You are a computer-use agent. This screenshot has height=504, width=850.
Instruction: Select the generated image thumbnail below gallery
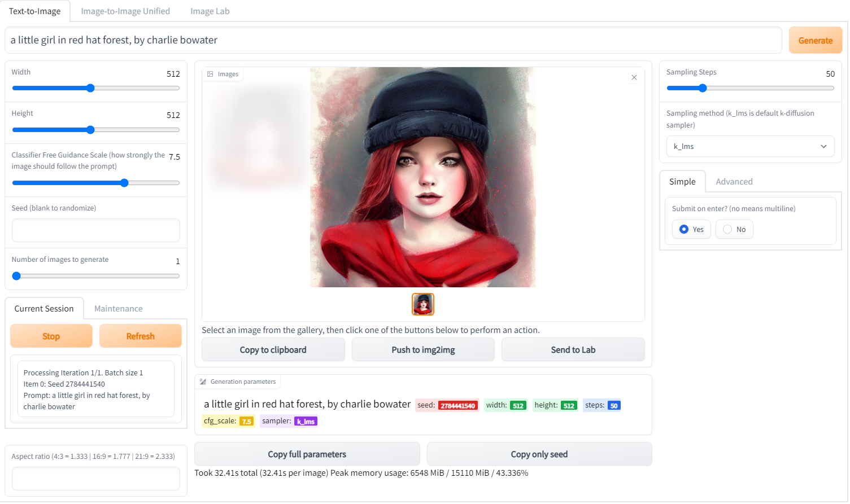[423, 304]
